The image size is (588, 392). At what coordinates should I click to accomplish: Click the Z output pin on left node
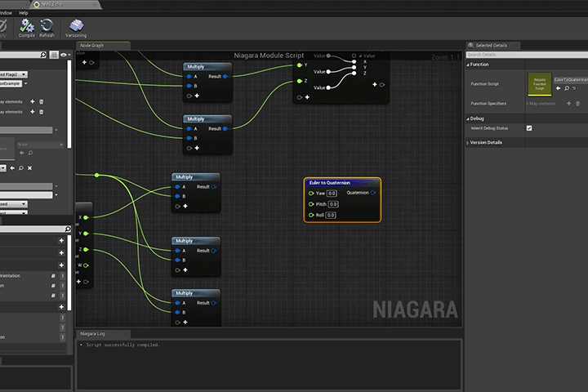click(86, 249)
